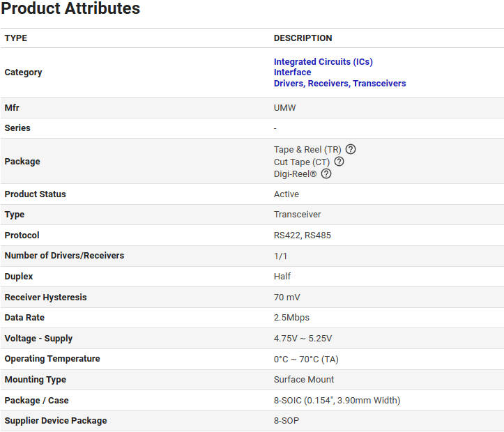Click the Surface Mount mounting type value
Viewport: 504px width, 432px height.
click(304, 380)
